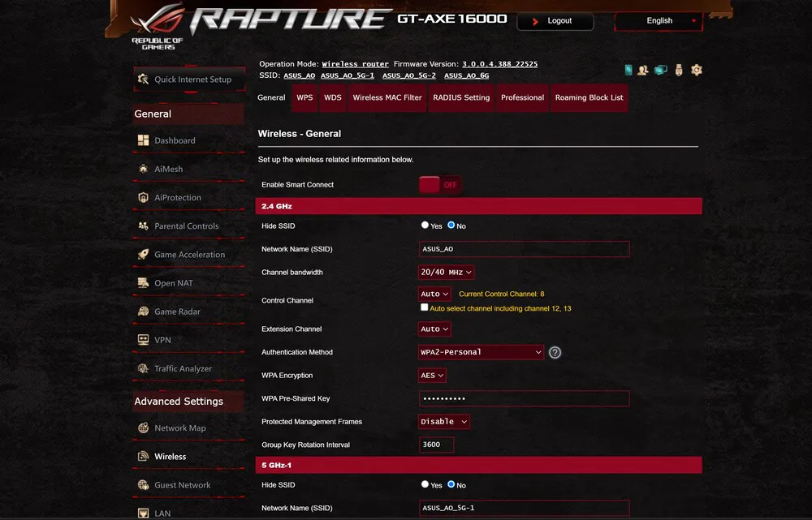Click the VPN monitor icon
Viewport: 812px width, 520px height.
pos(144,339)
